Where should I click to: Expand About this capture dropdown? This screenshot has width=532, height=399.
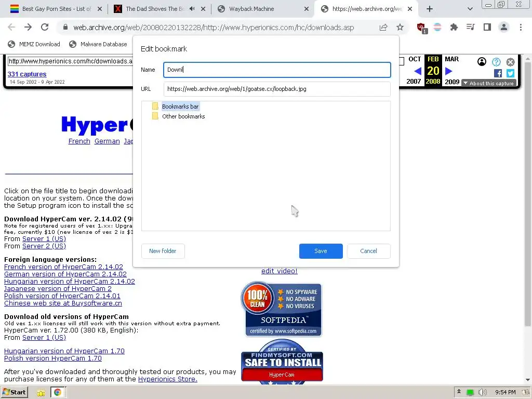(489, 83)
